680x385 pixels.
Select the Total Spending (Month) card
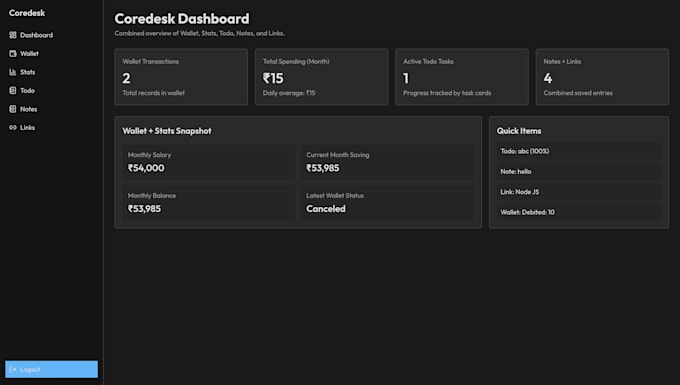tap(322, 77)
